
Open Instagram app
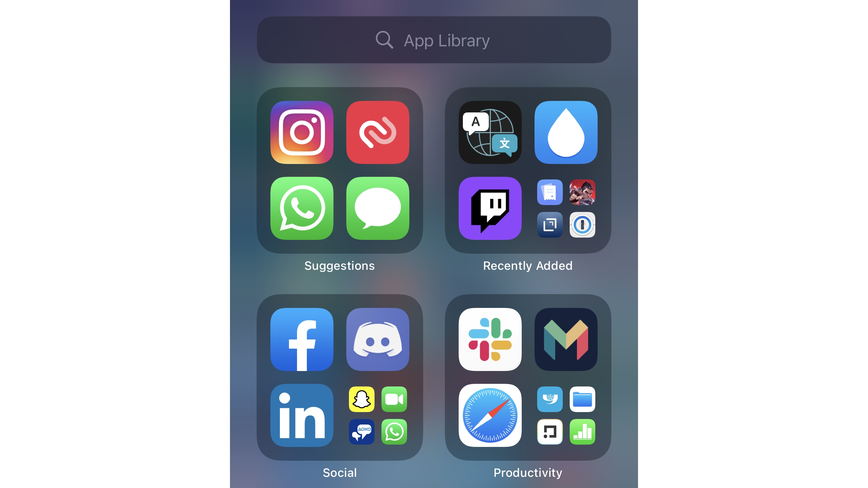[x=302, y=132]
